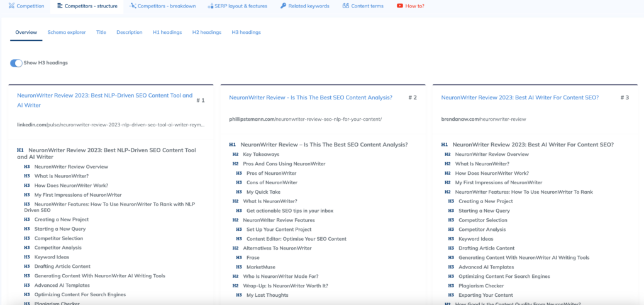Select 'Set Up Your Content Project' heading

[x=279, y=230]
